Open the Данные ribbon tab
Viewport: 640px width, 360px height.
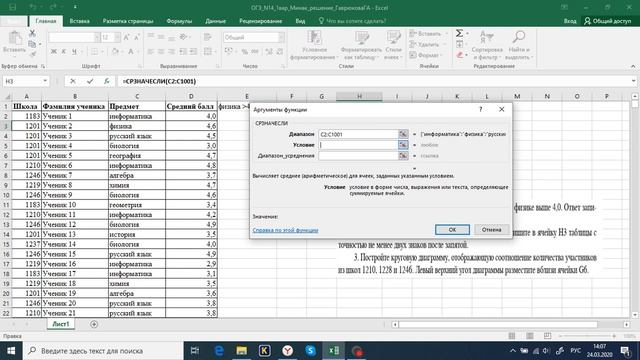click(x=216, y=21)
